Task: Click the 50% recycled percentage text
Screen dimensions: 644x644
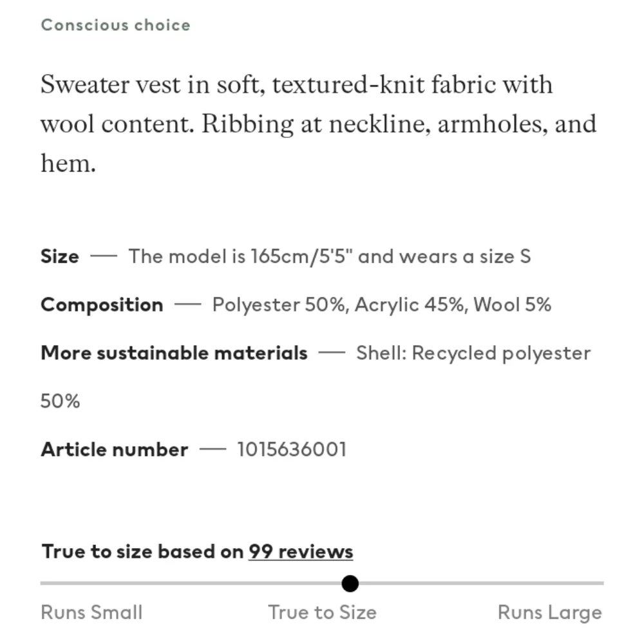Action: [60, 401]
